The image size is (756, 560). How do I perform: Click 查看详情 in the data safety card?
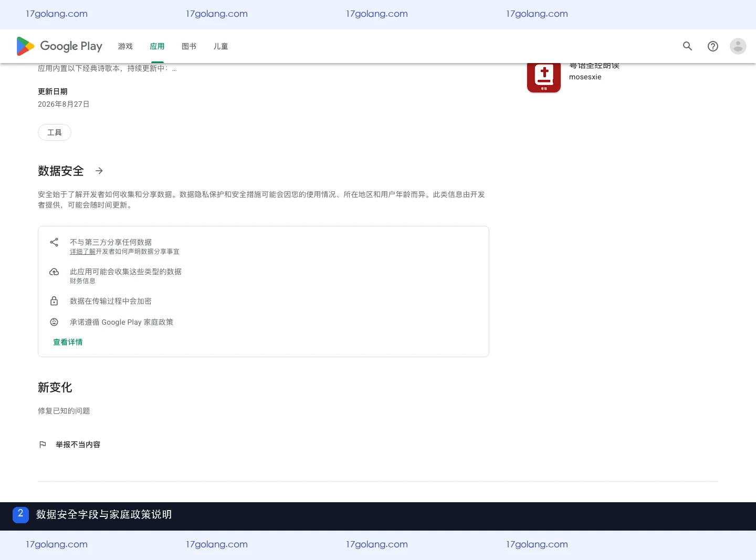click(x=68, y=342)
